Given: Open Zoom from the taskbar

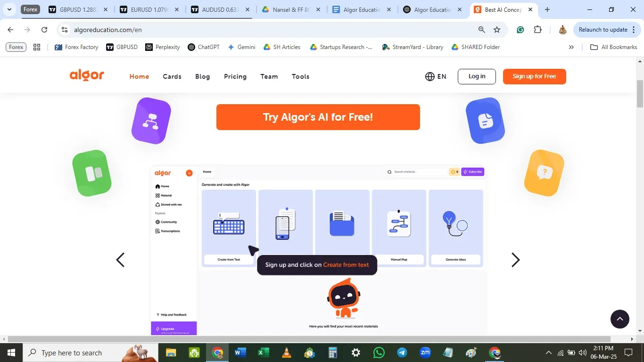Looking at the screenshot, I should [x=425, y=353].
